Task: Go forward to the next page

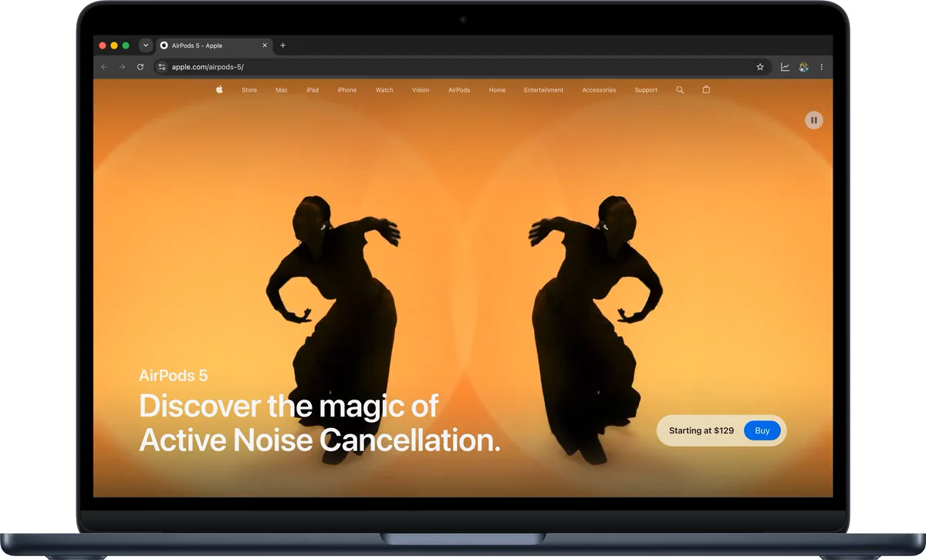Action: pyautogui.click(x=122, y=67)
